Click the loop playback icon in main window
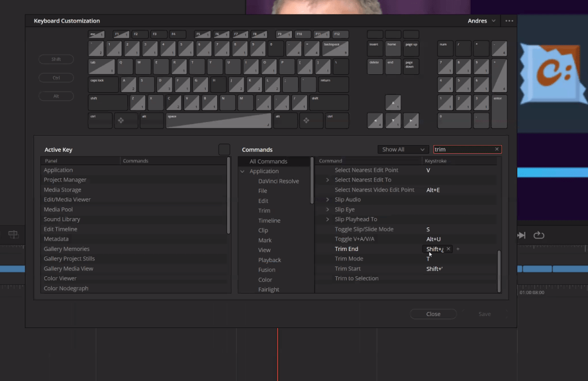Viewport: 588px width, 381px height. (x=539, y=235)
